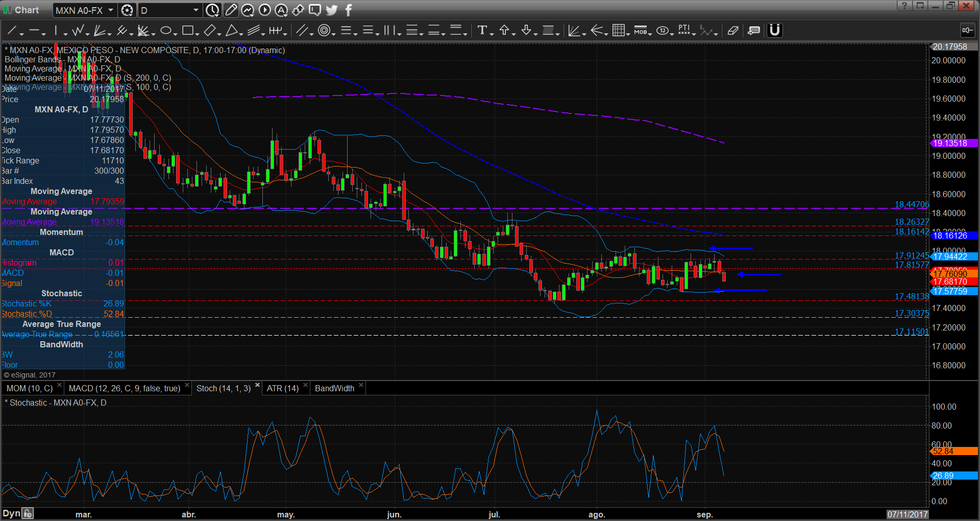The height and width of the screenshot is (521, 980).
Task: Close the ATR (14) tab
Action: (305, 385)
